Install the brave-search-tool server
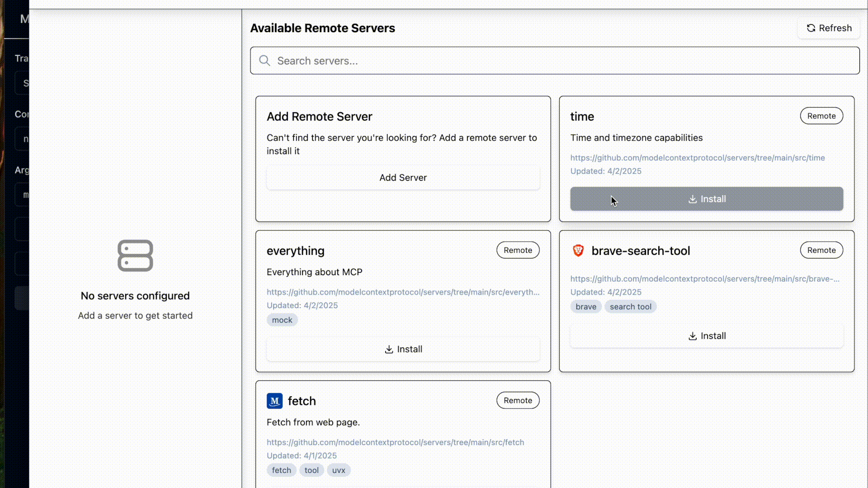Image resolution: width=868 pixels, height=488 pixels. [707, 336]
